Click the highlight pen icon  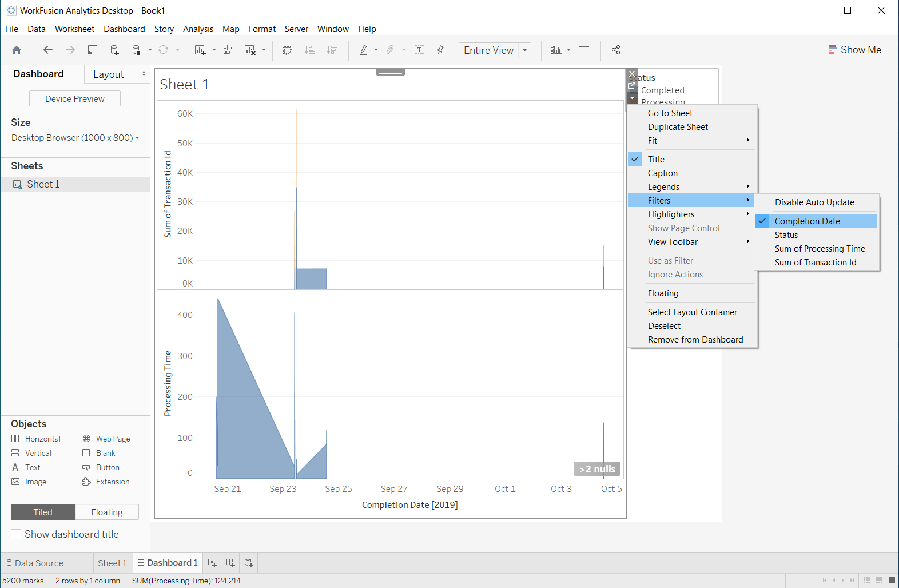coord(364,50)
